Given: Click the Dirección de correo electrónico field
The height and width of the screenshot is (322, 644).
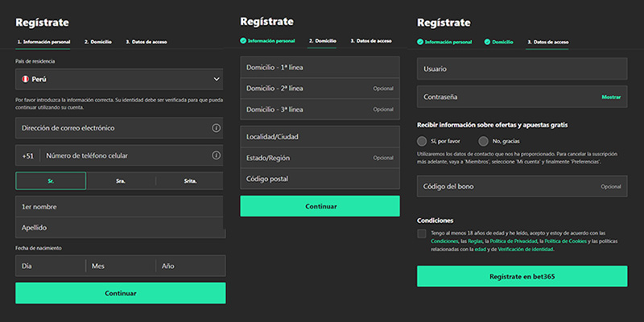Looking at the screenshot, I should (119, 128).
